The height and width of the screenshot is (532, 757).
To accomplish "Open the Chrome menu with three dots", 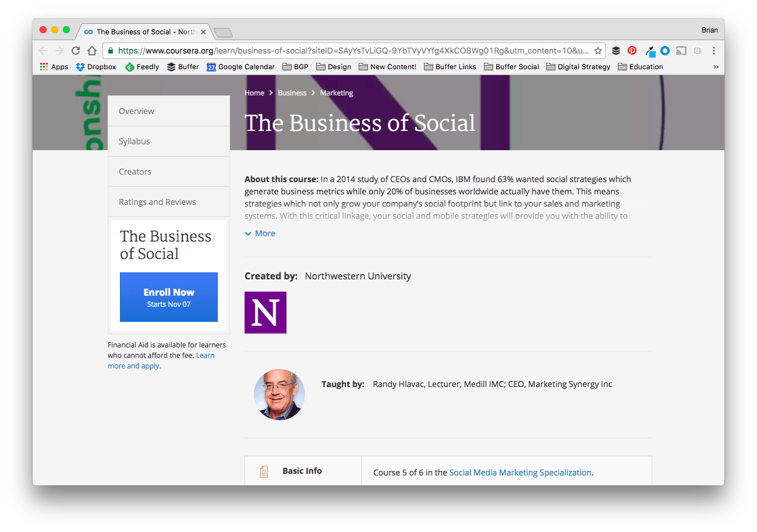I will (x=713, y=51).
